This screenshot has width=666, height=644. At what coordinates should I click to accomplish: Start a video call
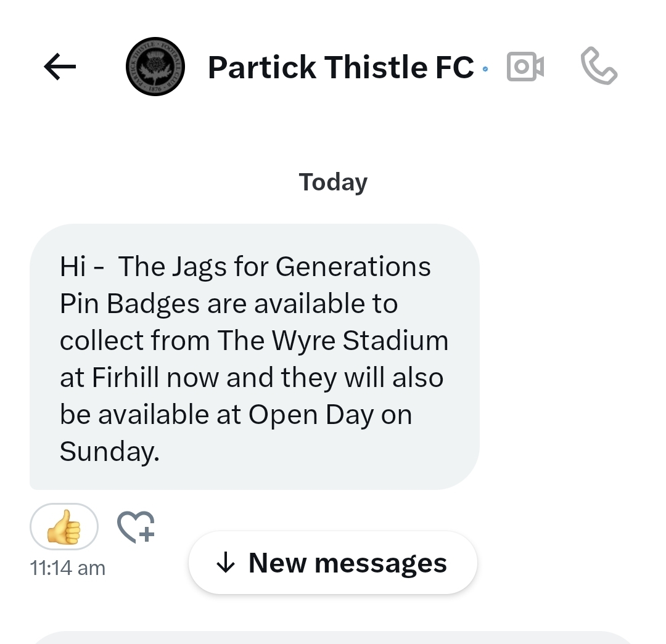(x=525, y=67)
